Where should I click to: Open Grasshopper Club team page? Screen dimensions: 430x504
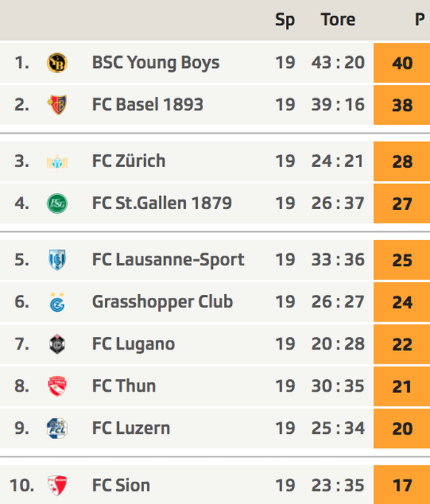163,302
